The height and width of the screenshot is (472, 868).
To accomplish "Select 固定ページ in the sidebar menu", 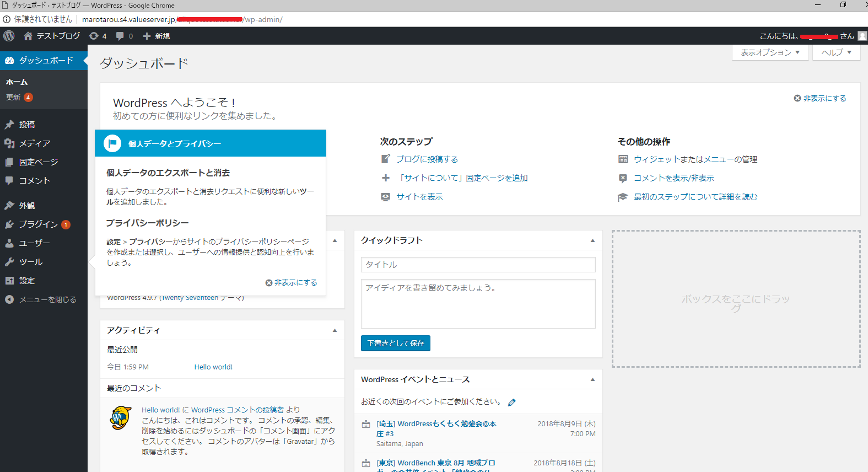I will click(39, 162).
